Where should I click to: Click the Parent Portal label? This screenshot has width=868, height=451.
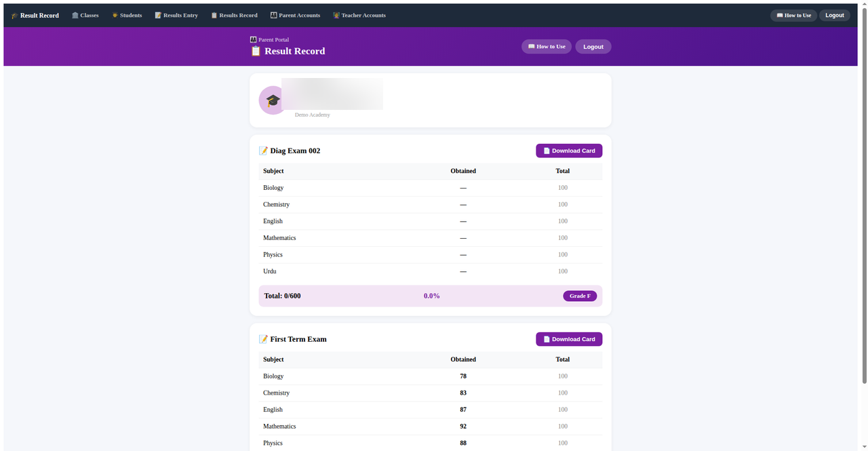(x=273, y=40)
